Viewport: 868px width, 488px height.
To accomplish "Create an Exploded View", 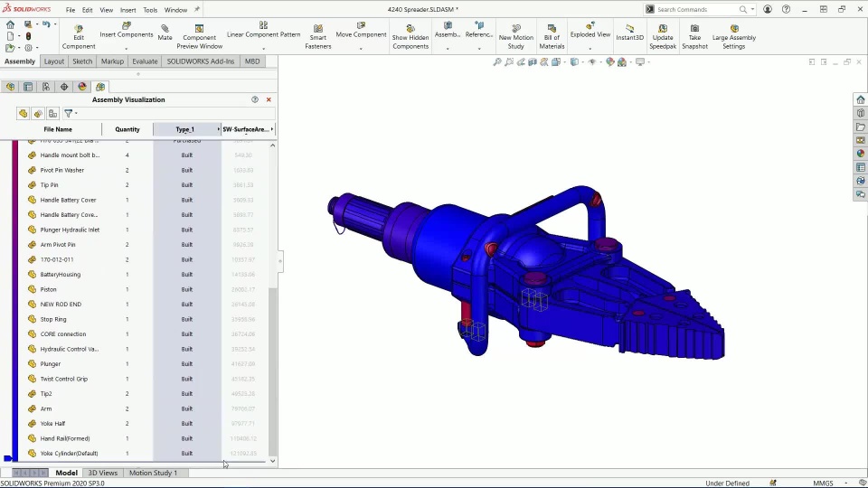I will [x=590, y=30].
